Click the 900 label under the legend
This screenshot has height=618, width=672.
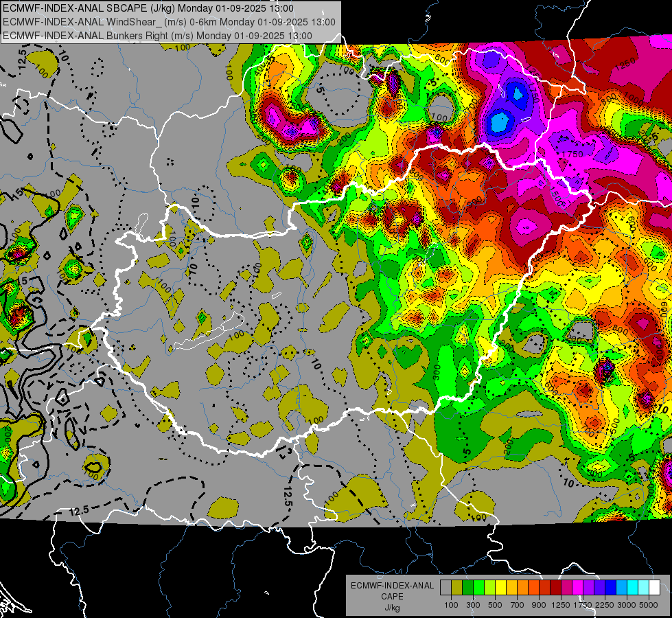pos(539,605)
